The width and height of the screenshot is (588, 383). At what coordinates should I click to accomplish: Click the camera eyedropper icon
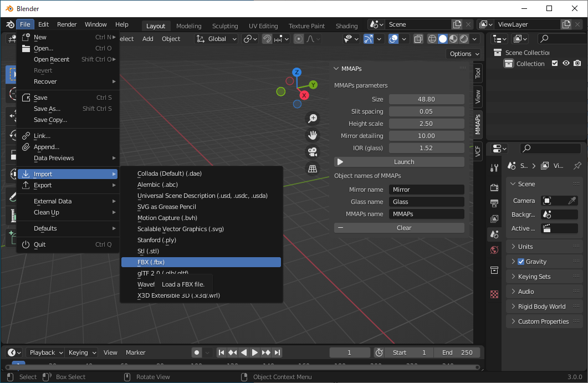(572, 201)
